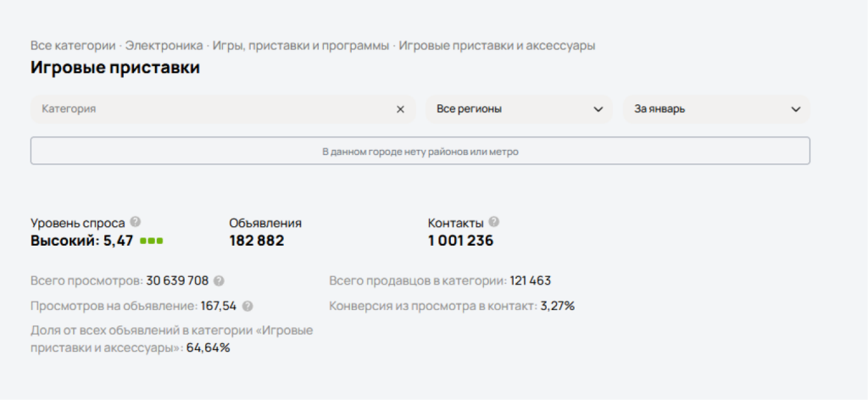This screenshot has width=868, height=400.
Task: Click sellers count "121 463"
Action: tap(531, 281)
